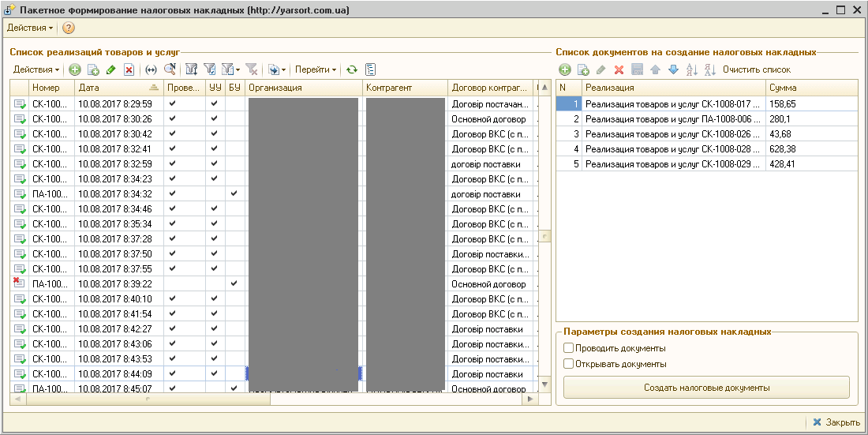Image resolution: width=868 pixels, height=435 pixels.
Task: Click the posted document icon in the 8:29:59 row
Action: coord(20,103)
